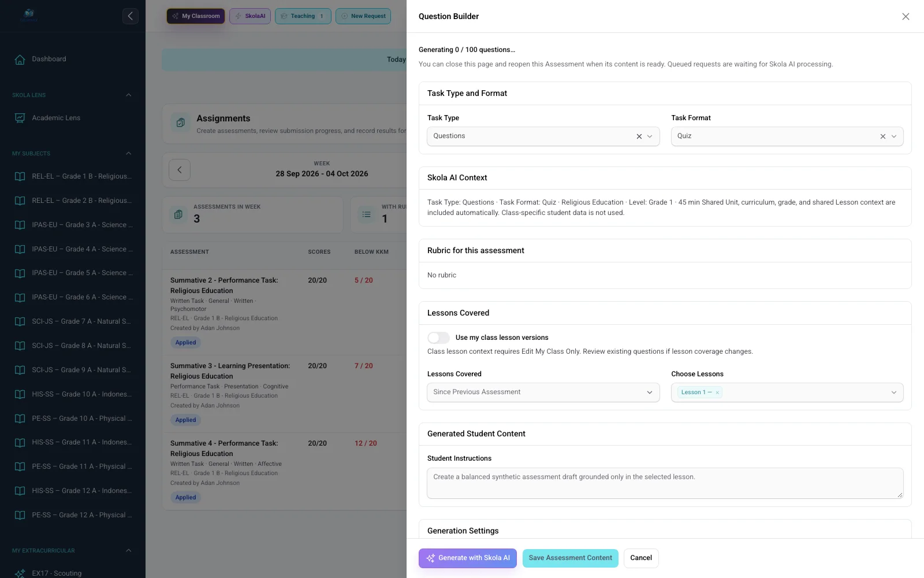The width and height of the screenshot is (924, 578).
Task: Clear the Task Type selection
Action: click(x=639, y=136)
